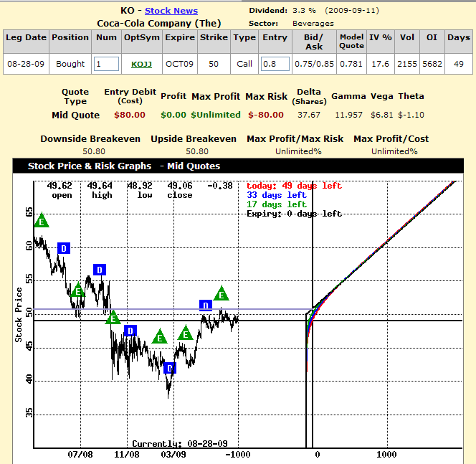Click the '49.06 close' price label

click(180, 190)
